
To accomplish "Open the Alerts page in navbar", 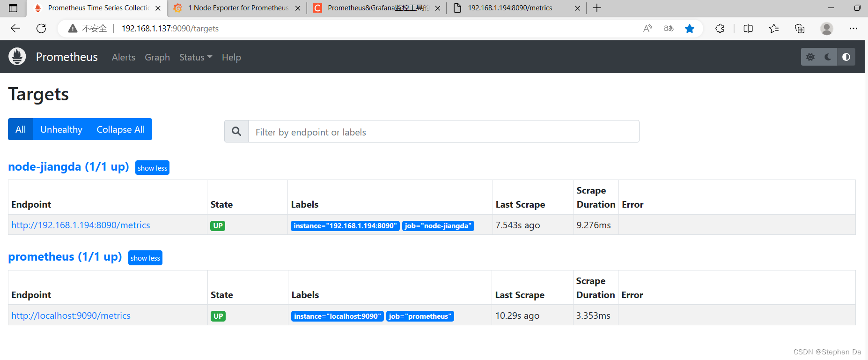I will (124, 57).
